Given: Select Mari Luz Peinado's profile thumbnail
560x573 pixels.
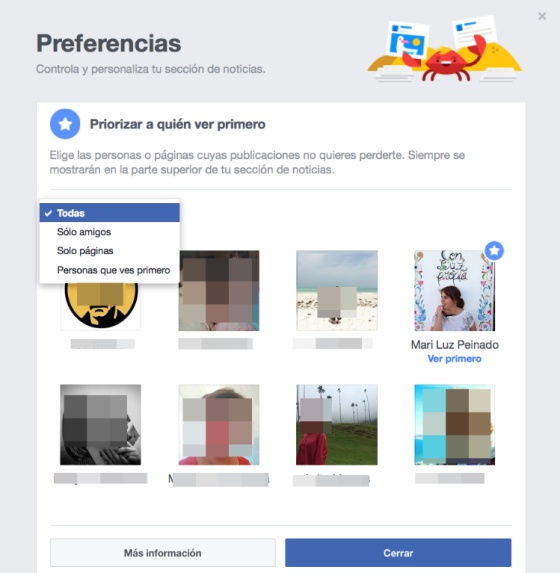Looking at the screenshot, I should point(454,291).
